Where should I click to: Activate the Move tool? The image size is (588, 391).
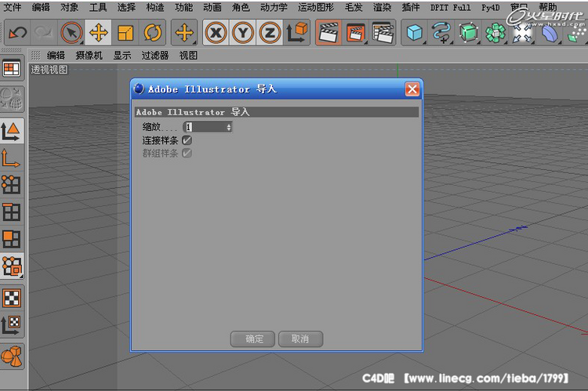pos(98,33)
